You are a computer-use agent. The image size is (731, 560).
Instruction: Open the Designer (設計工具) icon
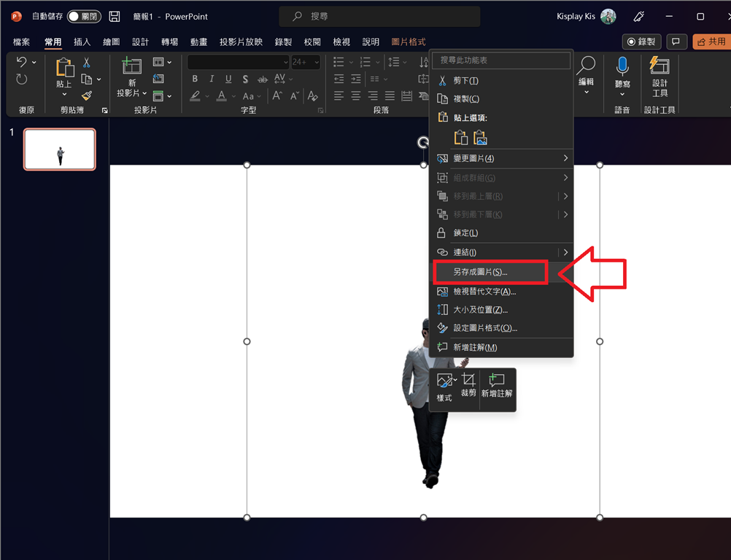click(x=660, y=67)
